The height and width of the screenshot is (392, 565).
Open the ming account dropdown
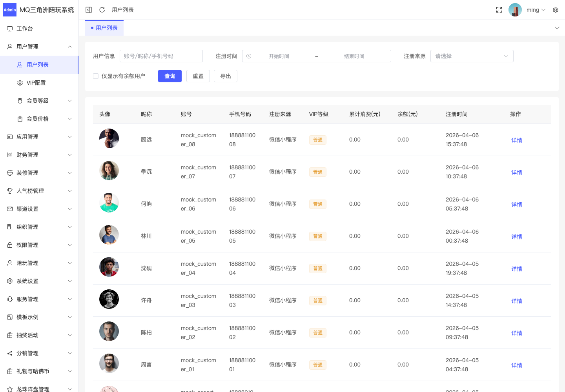pyautogui.click(x=536, y=10)
